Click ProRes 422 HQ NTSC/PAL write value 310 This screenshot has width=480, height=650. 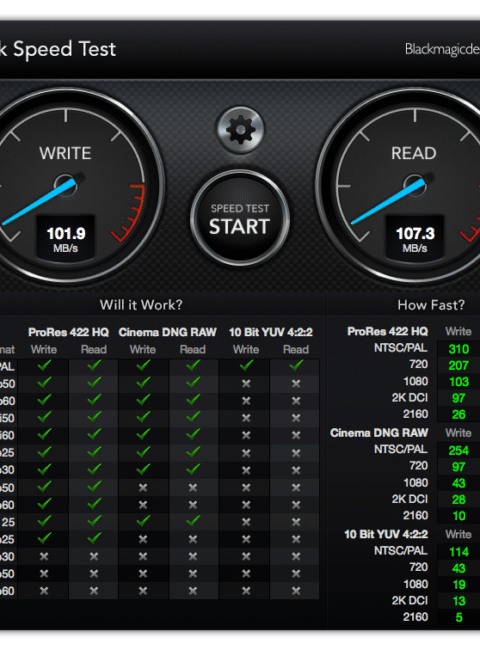coord(458,349)
